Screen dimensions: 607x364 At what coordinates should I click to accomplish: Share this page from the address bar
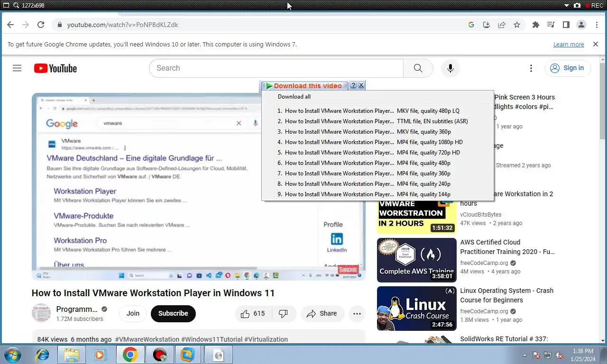(x=502, y=25)
